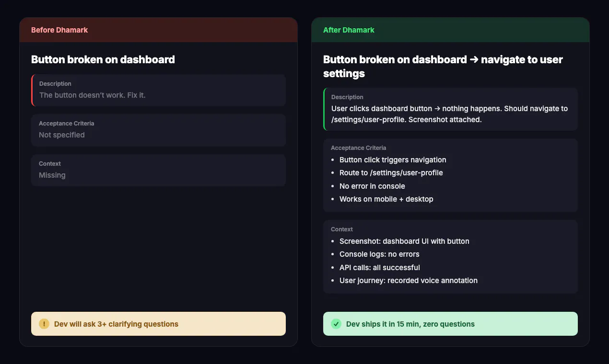Click "API calls: all successful" bullet
This screenshot has height=364, width=609.
[380, 267]
